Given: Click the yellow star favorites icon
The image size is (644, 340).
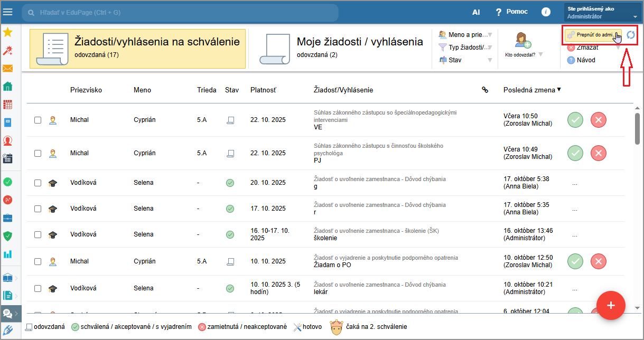Looking at the screenshot, I should pyautogui.click(x=8, y=32).
